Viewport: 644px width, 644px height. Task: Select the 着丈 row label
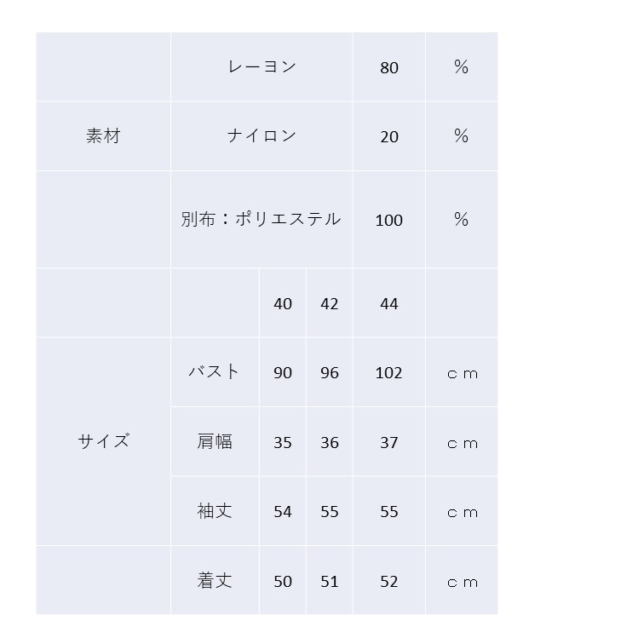click(215, 581)
